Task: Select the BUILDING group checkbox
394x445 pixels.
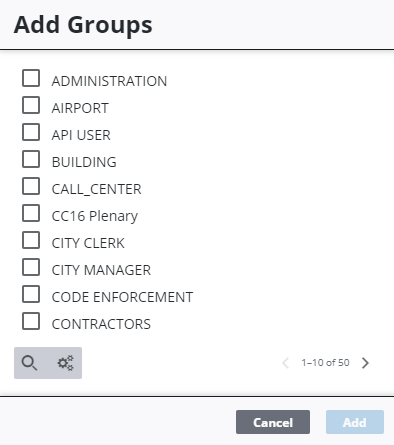Action: [x=31, y=159]
